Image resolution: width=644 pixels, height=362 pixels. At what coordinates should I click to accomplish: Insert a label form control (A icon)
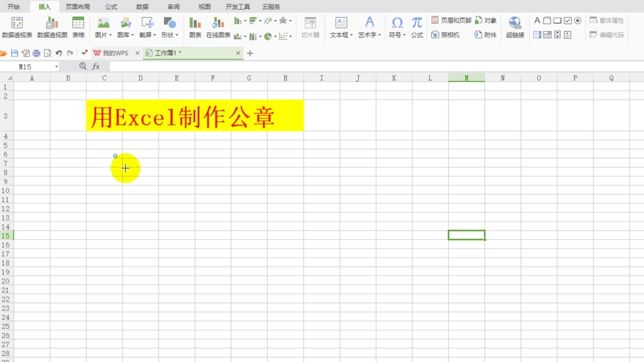tap(537, 21)
